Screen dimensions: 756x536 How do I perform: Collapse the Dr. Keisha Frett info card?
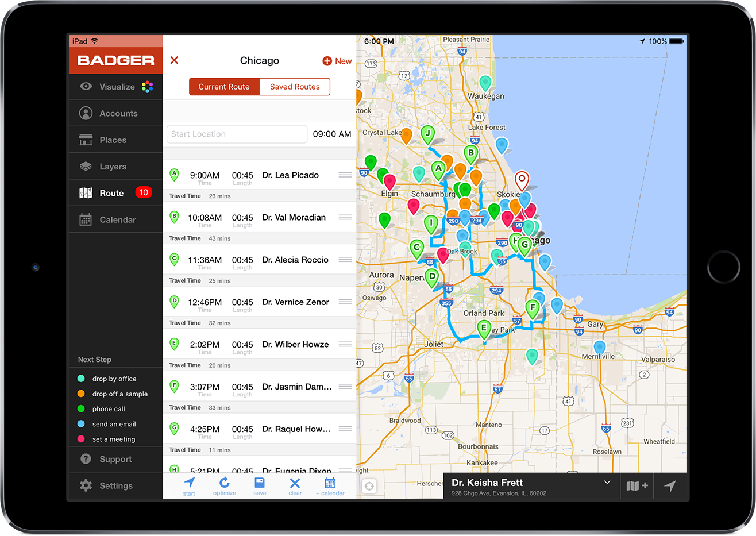pyautogui.click(x=608, y=483)
